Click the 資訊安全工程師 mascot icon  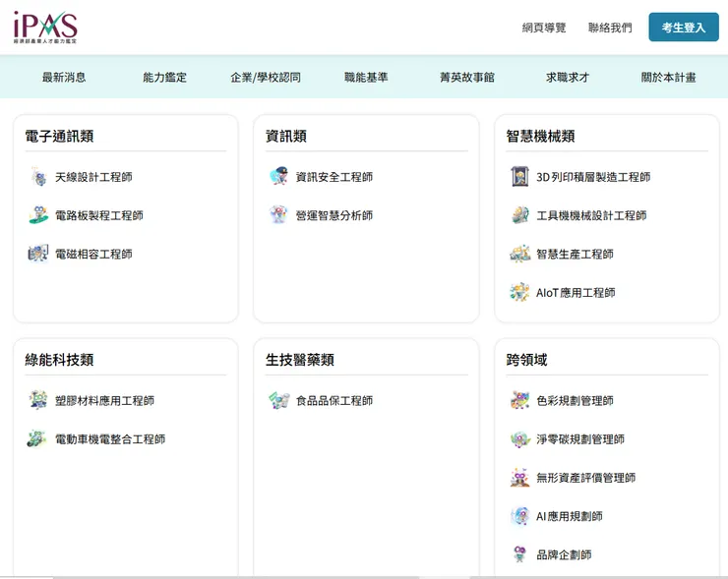pyautogui.click(x=279, y=177)
